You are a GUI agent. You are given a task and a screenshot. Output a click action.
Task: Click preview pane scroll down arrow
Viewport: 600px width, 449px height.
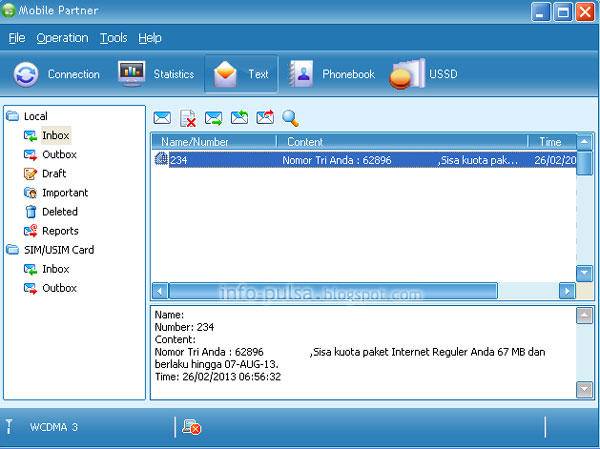[x=584, y=390]
